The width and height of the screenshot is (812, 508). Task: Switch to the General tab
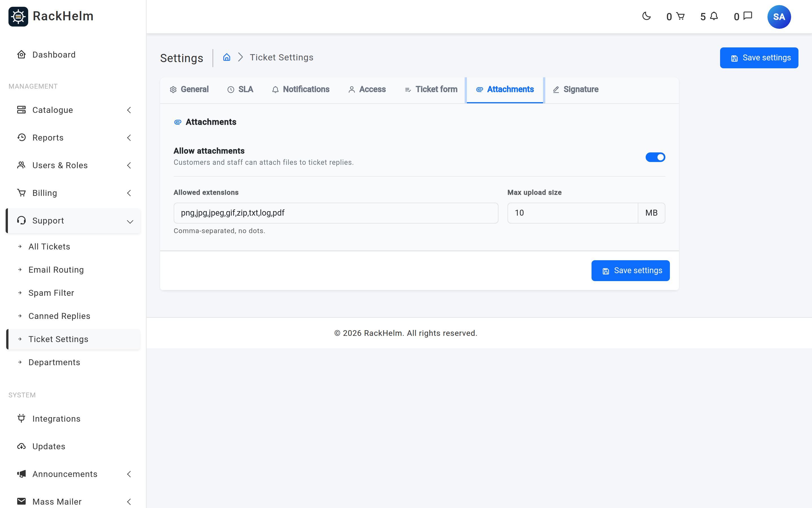pyautogui.click(x=189, y=89)
